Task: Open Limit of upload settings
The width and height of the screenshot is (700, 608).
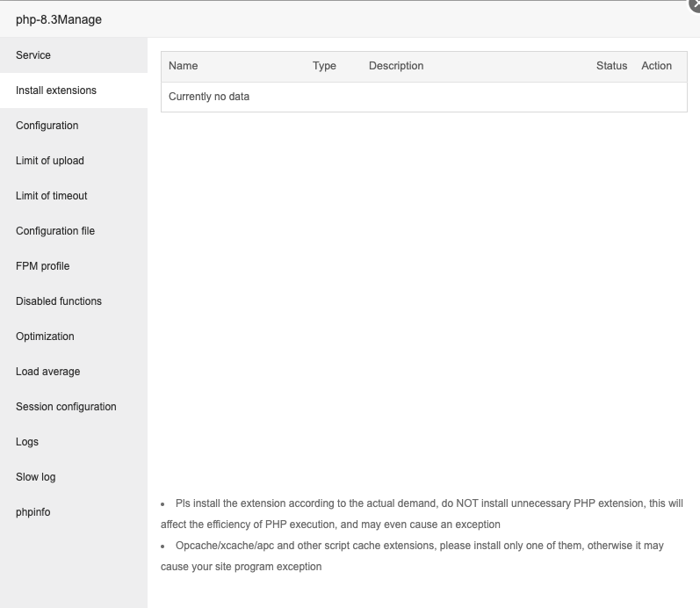Action: pyautogui.click(x=50, y=161)
